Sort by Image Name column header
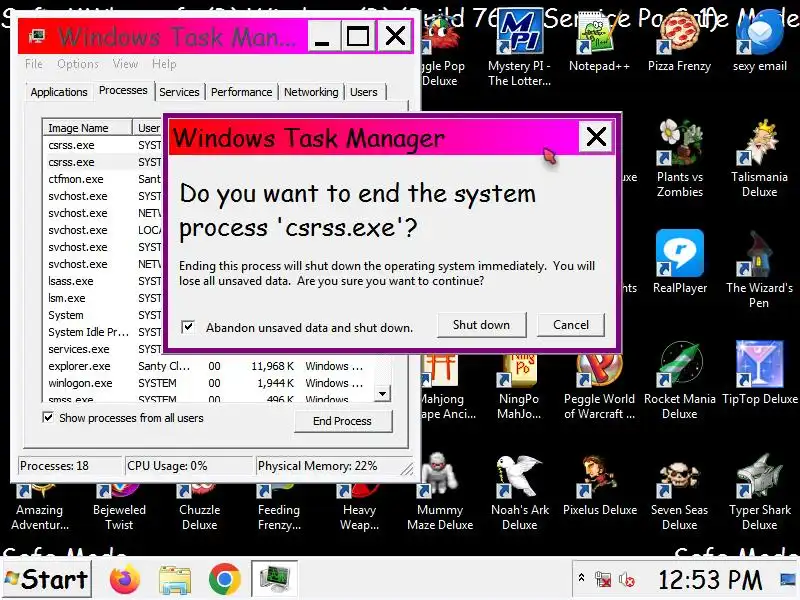800x600 pixels. pyautogui.click(x=87, y=128)
